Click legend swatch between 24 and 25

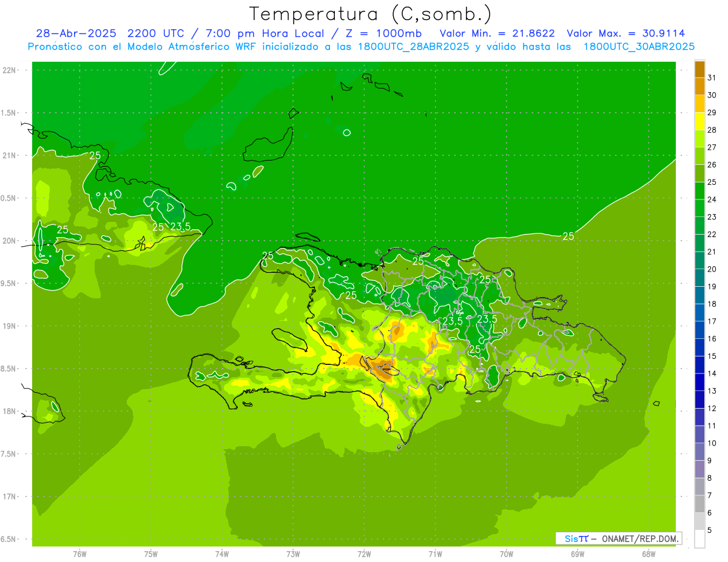click(x=699, y=191)
